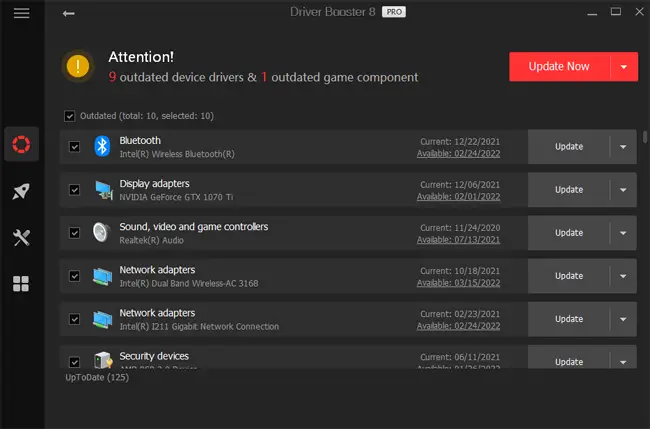This screenshot has height=429, width=650.
Task: Update the Security devices driver
Action: [x=569, y=361]
